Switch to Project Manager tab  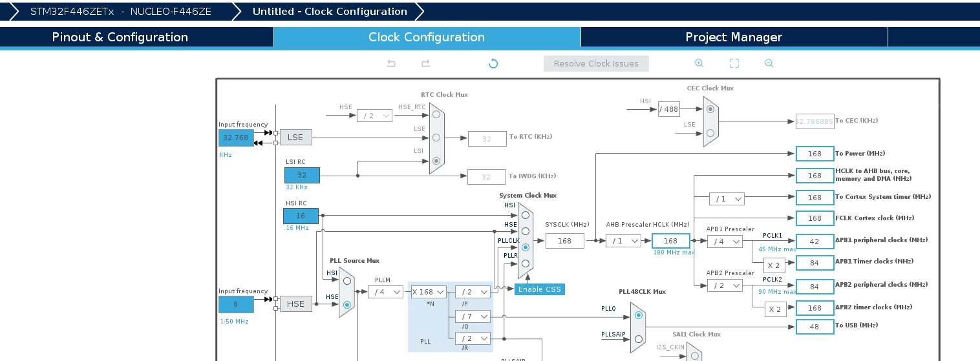pos(734,37)
